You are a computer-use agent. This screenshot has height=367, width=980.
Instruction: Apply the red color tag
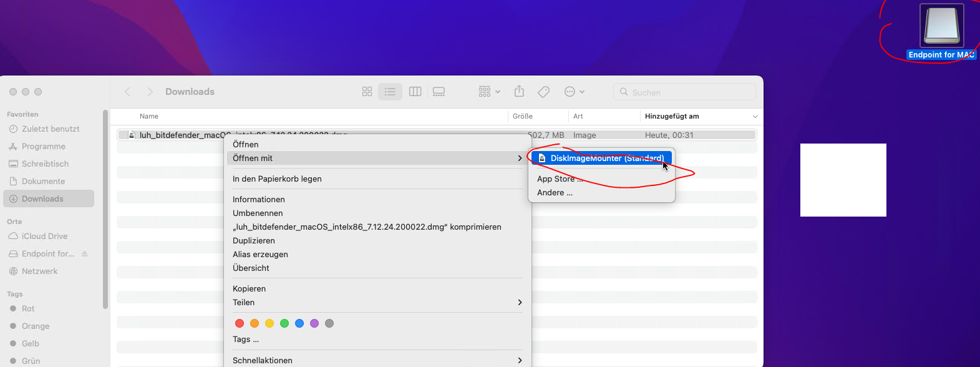click(x=240, y=323)
